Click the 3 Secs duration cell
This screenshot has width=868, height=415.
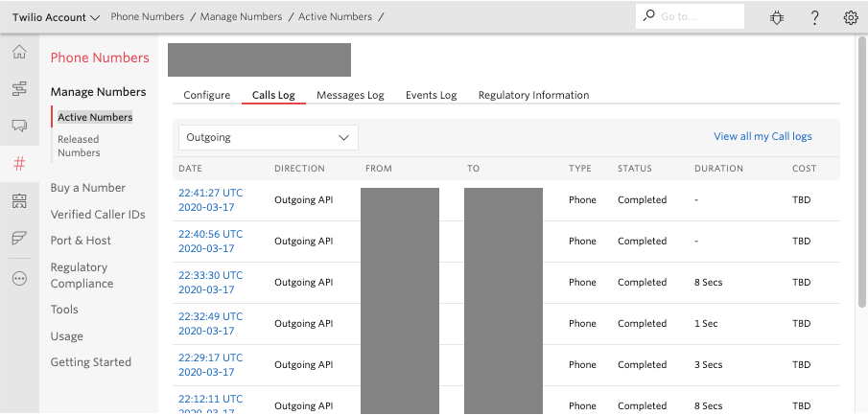(709, 364)
